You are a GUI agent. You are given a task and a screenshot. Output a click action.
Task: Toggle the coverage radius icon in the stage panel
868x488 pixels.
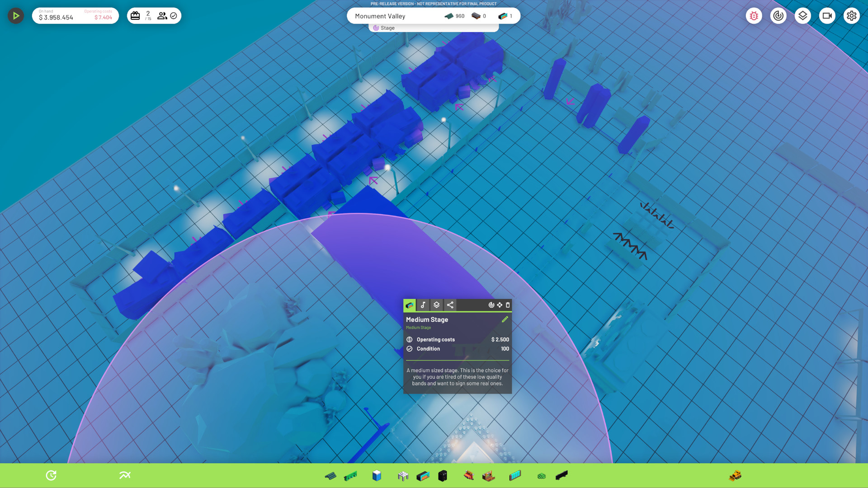(491, 305)
